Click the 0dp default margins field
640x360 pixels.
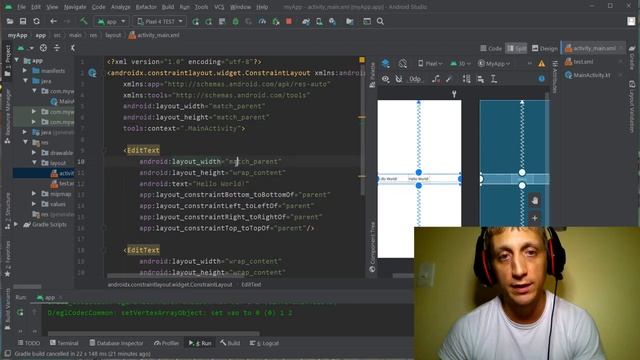[415, 79]
